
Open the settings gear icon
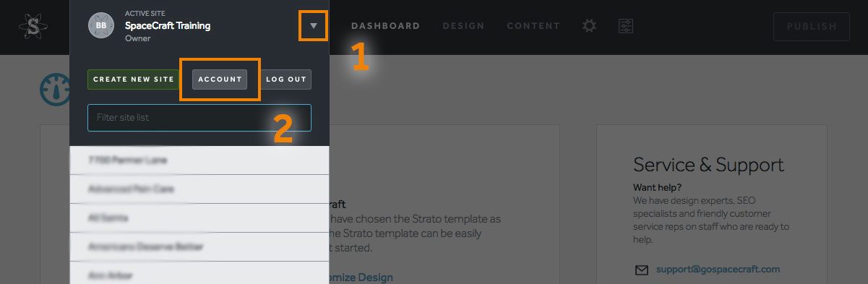(x=590, y=26)
